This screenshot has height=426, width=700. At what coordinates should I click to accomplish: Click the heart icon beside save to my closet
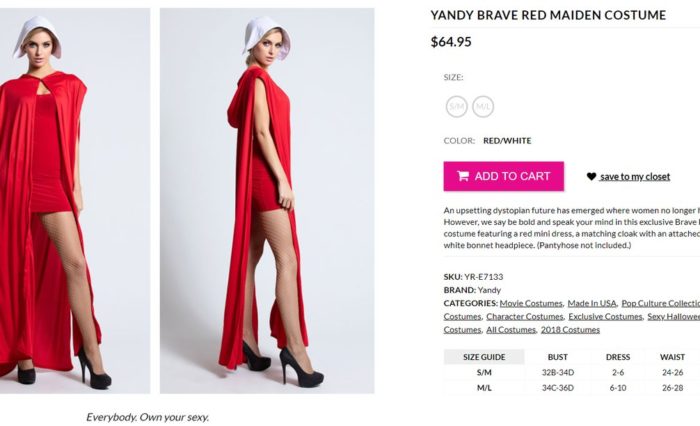pyautogui.click(x=592, y=176)
